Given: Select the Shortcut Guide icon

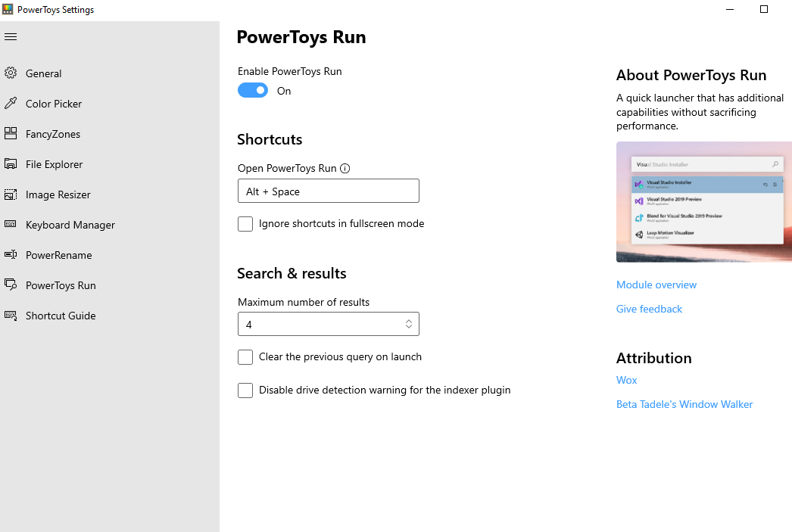Looking at the screenshot, I should click(11, 316).
